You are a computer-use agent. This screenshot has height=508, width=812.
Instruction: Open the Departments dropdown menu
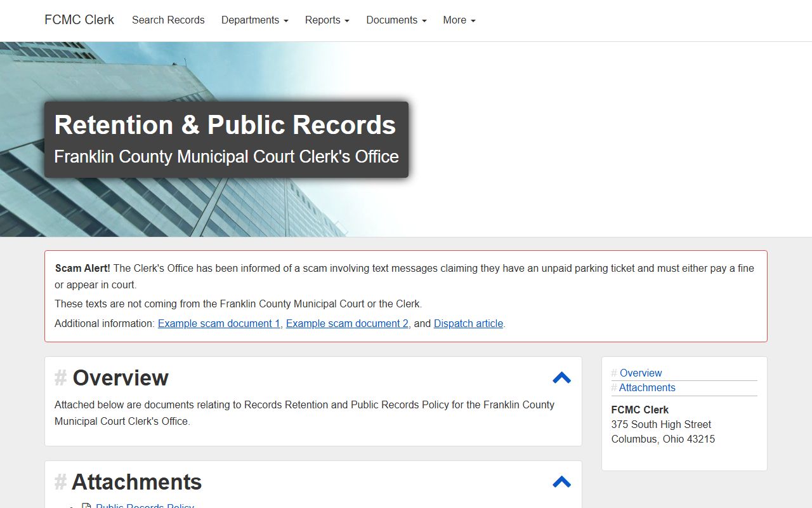coord(254,20)
